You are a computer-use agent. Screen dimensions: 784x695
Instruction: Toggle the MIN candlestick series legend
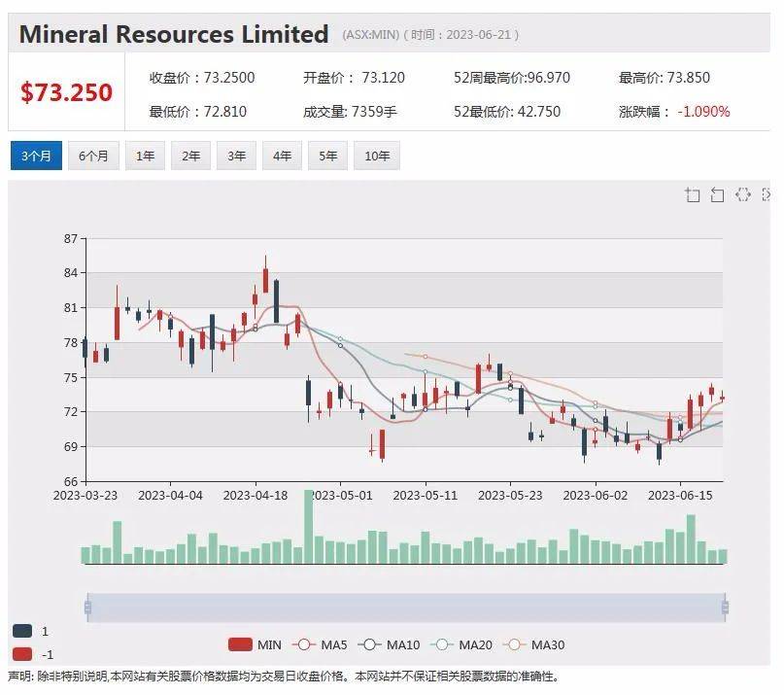(x=255, y=644)
